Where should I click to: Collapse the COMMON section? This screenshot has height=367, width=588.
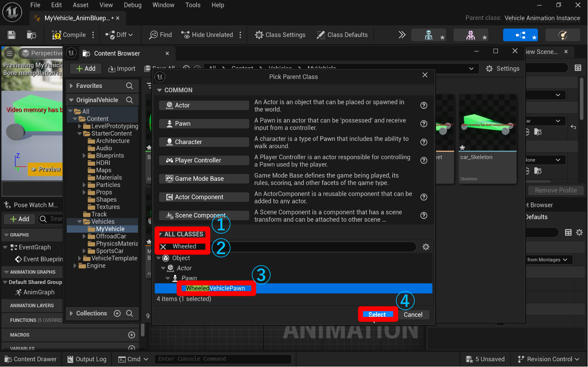tap(160, 90)
